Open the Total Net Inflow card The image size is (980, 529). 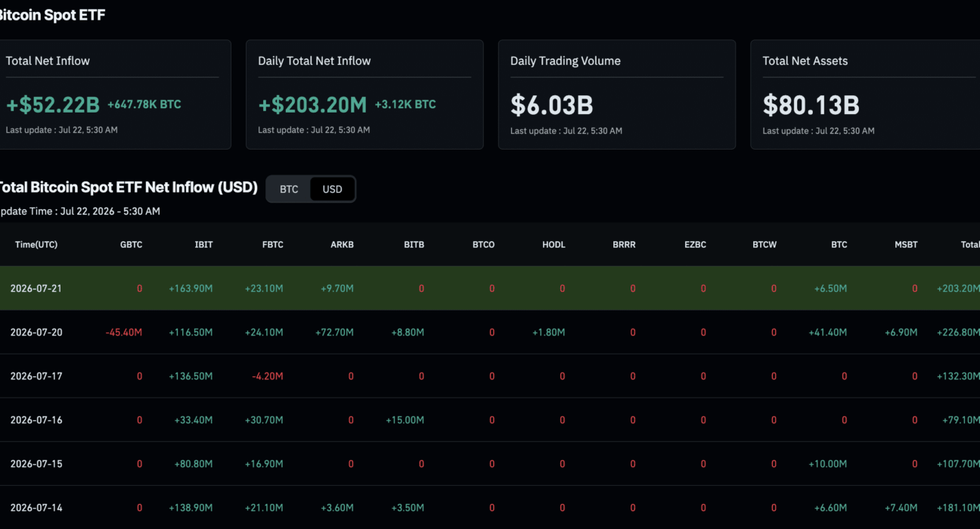point(113,94)
